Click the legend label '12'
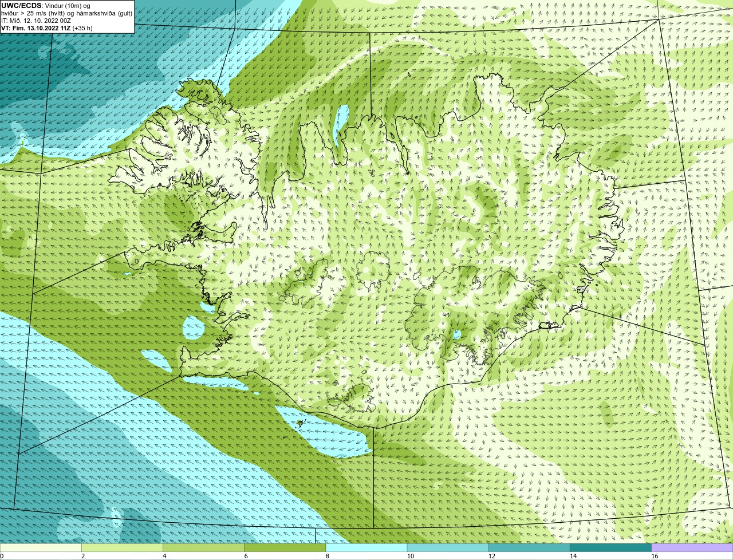This screenshot has width=733, height=560. point(492,556)
